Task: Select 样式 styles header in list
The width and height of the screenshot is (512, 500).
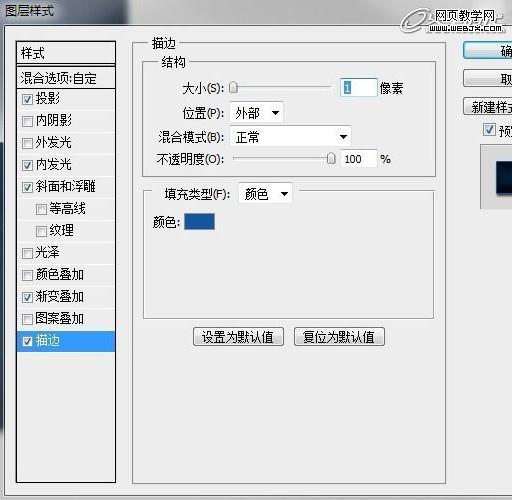Action: pos(66,53)
